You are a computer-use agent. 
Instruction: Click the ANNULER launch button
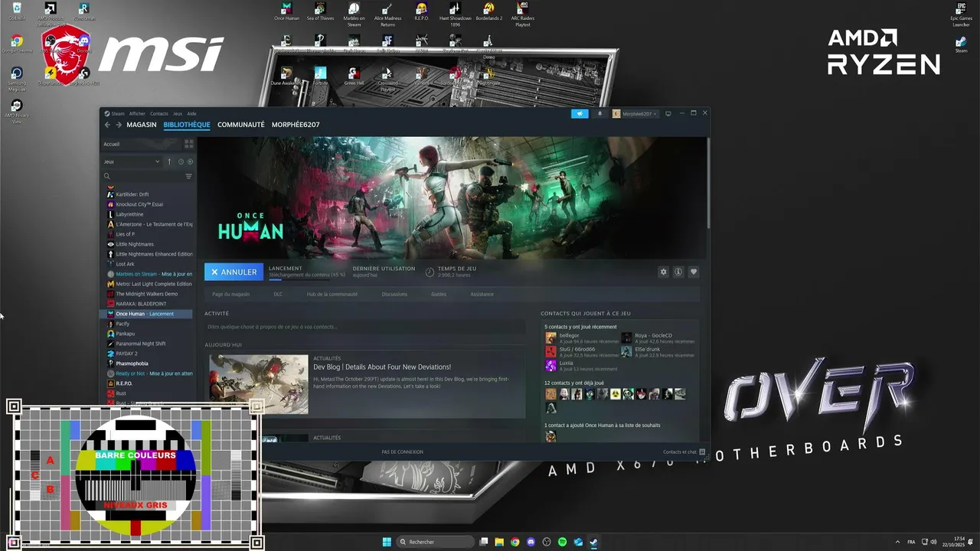click(x=234, y=272)
